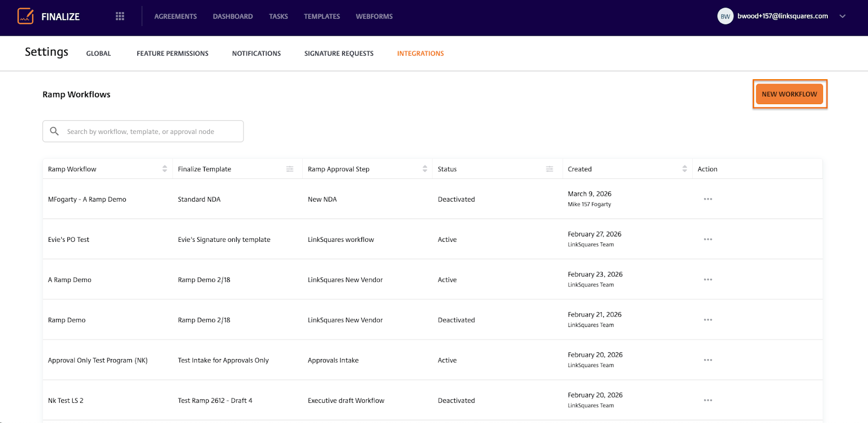The image size is (868, 423).
Task: Open the apps grid launcher
Action: (120, 16)
